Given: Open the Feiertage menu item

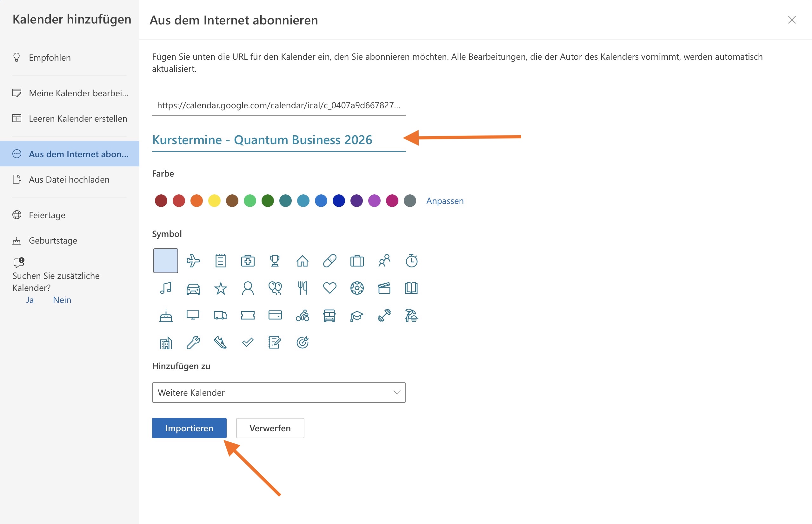Looking at the screenshot, I should pos(47,215).
